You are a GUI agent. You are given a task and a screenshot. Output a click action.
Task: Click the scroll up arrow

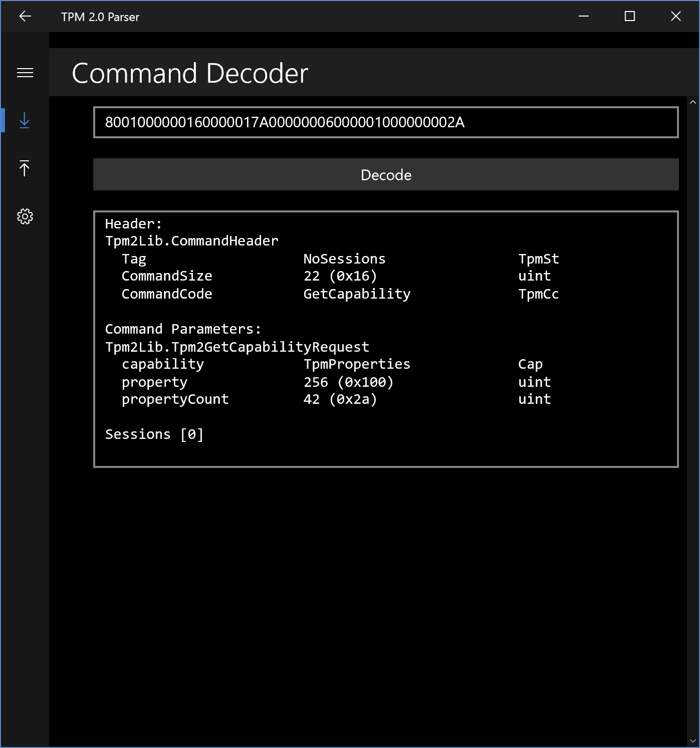693,102
